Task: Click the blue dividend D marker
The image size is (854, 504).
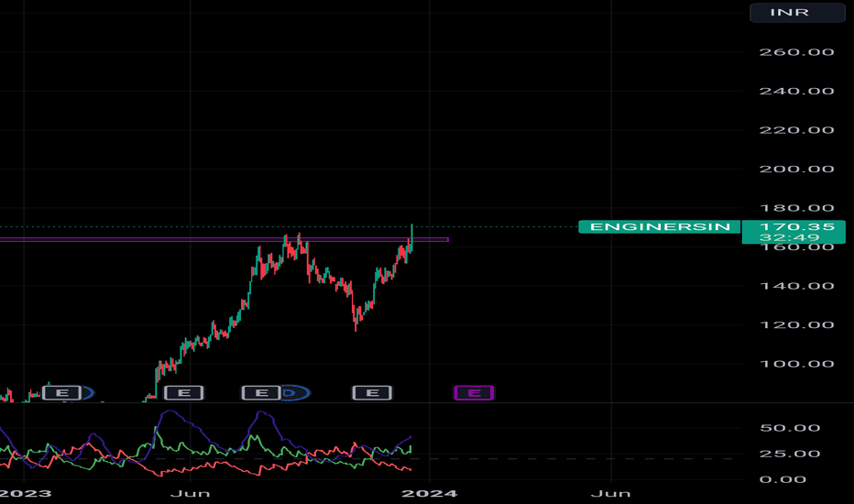Action: pyautogui.click(x=295, y=393)
